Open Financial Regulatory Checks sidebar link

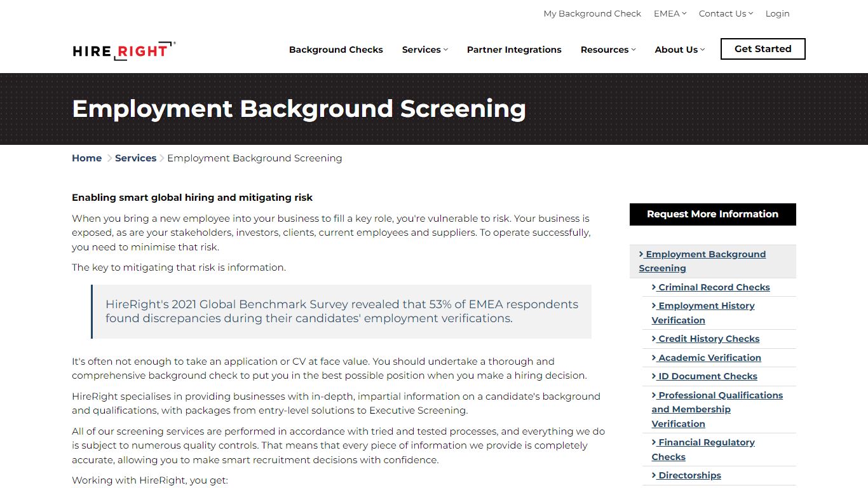point(703,449)
